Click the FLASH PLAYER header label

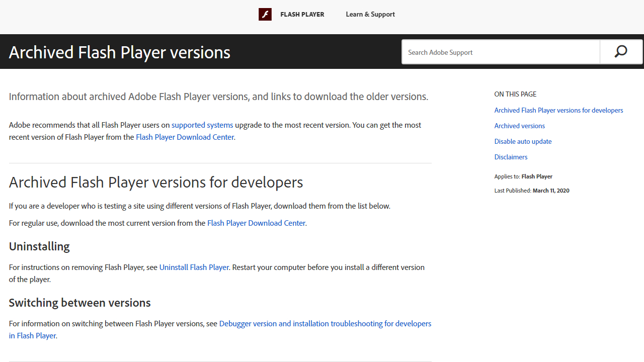[x=302, y=14]
